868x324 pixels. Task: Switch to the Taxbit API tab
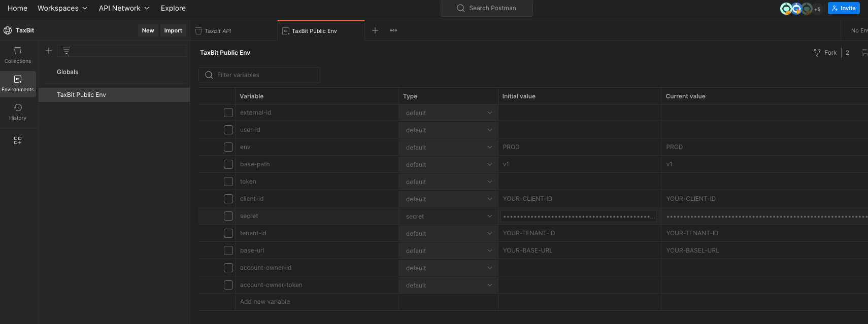[x=234, y=31]
